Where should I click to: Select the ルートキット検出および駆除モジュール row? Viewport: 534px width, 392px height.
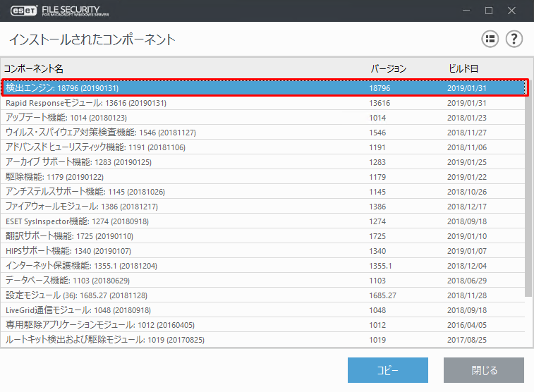click(x=104, y=340)
